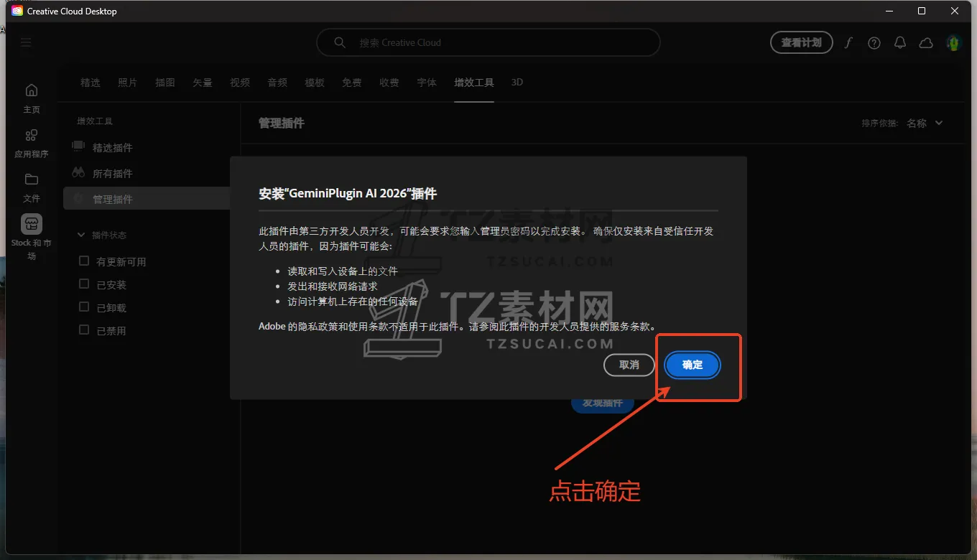Click the 管理插件 page heading
977x560 pixels.
[x=282, y=123]
